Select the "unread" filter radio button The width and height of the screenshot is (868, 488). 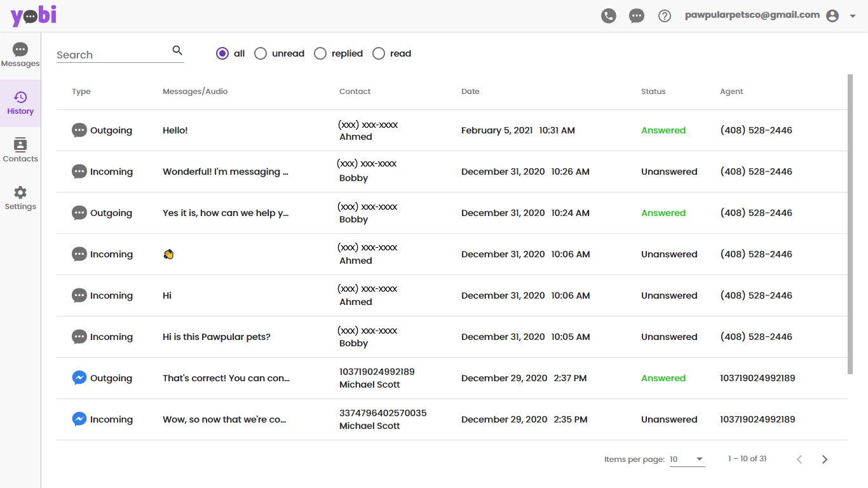pos(261,53)
